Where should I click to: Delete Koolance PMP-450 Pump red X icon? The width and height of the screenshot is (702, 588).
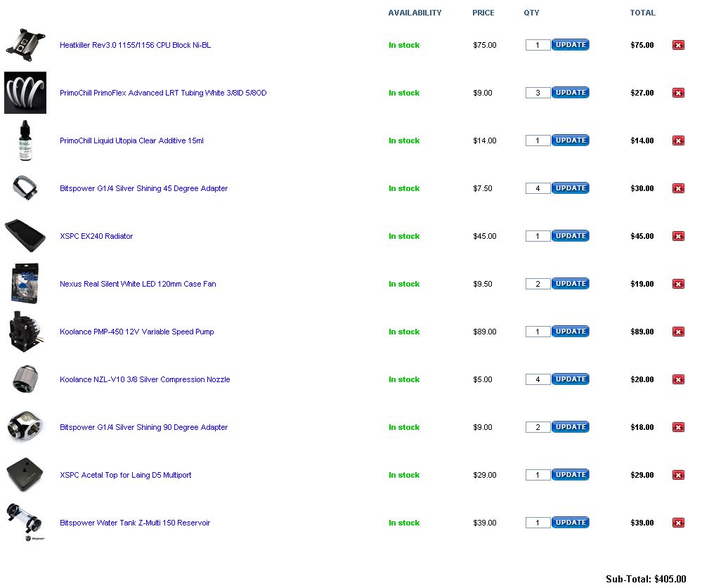click(678, 332)
